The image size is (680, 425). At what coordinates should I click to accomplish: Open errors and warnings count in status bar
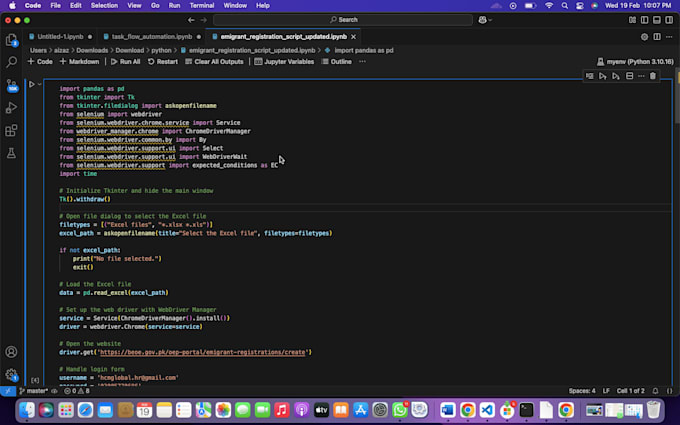pyautogui.click(x=77, y=391)
